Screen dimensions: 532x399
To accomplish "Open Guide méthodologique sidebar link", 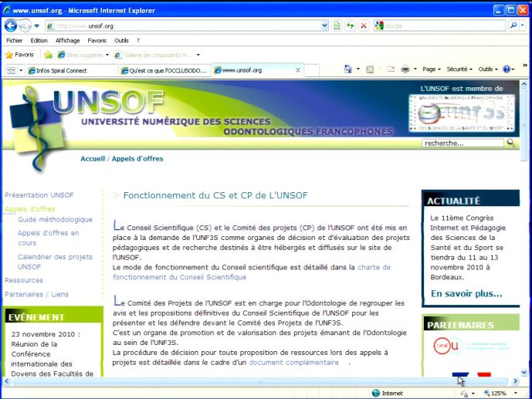I will tap(55, 219).
